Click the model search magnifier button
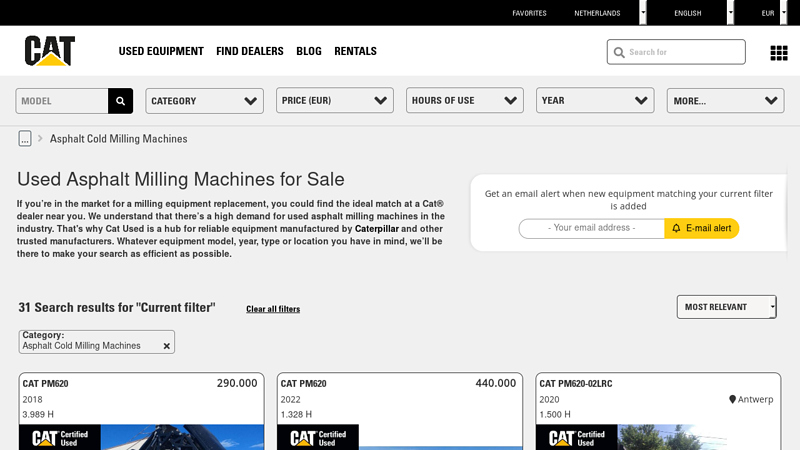This screenshot has height=450, width=800. [x=120, y=101]
